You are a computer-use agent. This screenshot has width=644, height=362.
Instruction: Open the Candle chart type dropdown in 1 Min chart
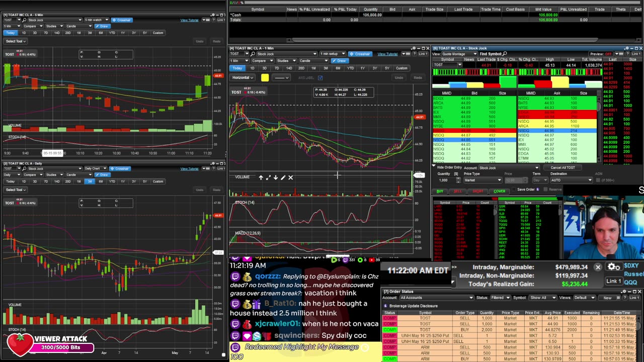point(314,61)
